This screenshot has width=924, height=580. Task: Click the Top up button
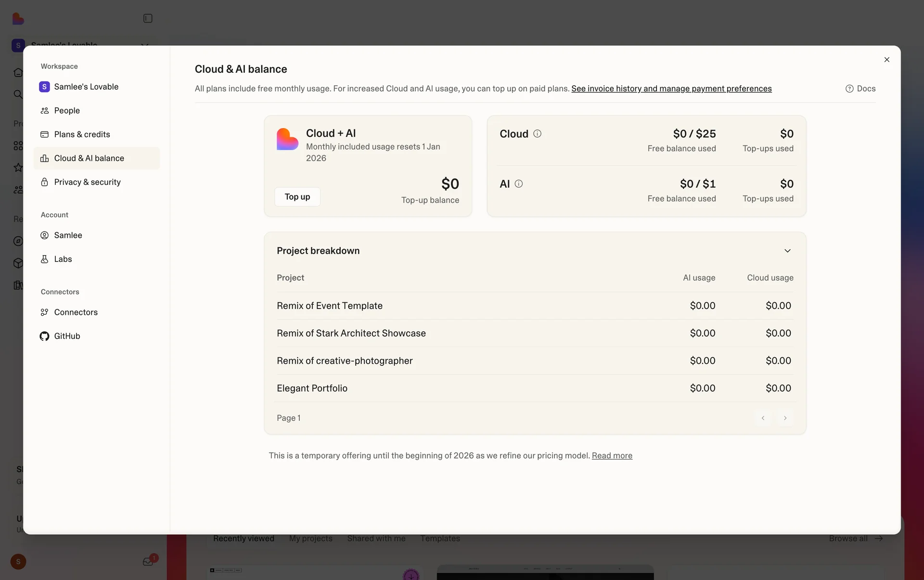click(297, 197)
